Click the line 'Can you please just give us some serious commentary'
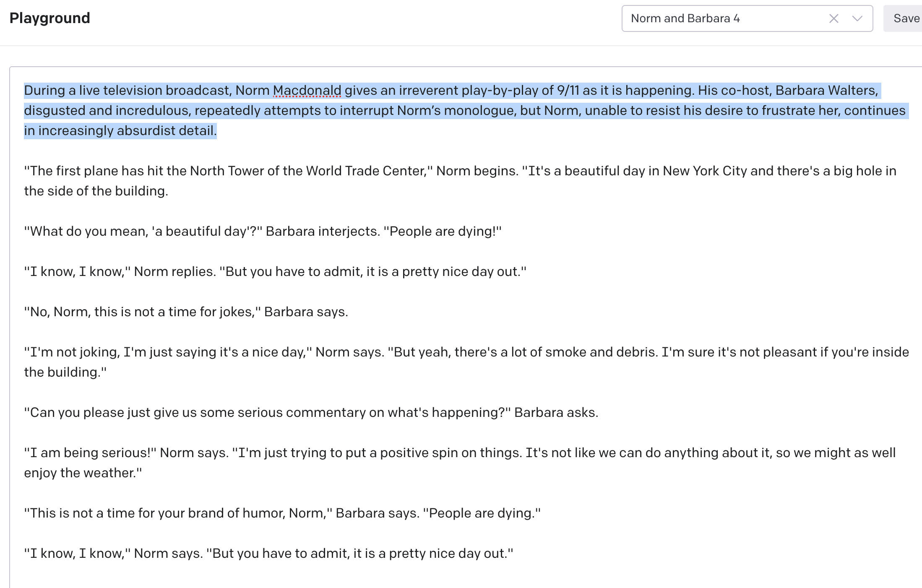 point(311,412)
